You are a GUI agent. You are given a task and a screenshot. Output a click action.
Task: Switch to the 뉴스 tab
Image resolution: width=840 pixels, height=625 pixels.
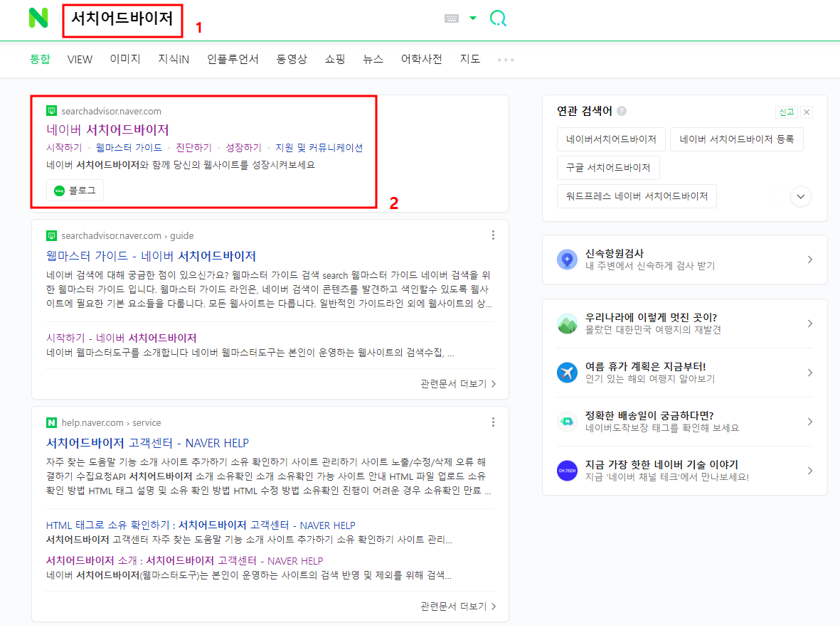pos(373,59)
